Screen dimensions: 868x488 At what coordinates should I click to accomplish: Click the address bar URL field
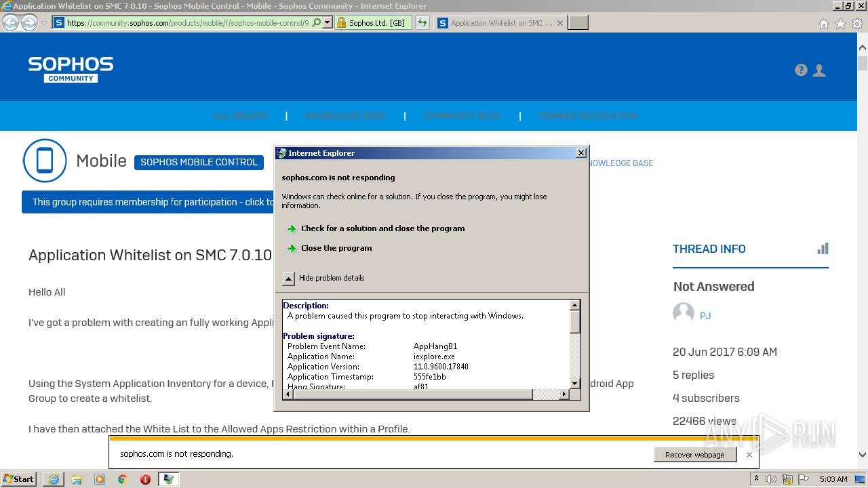coord(188,22)
